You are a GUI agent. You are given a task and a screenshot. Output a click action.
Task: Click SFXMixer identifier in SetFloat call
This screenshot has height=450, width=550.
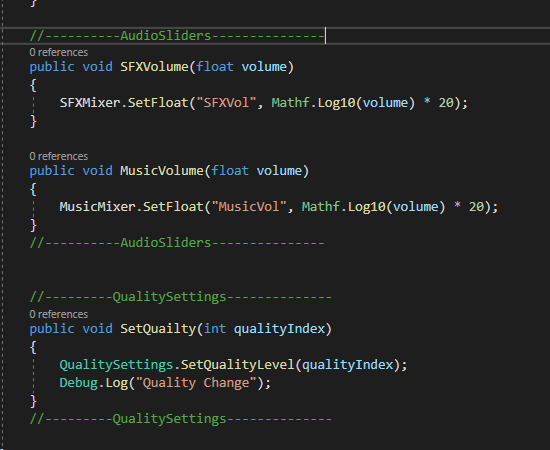pos(90,103)
